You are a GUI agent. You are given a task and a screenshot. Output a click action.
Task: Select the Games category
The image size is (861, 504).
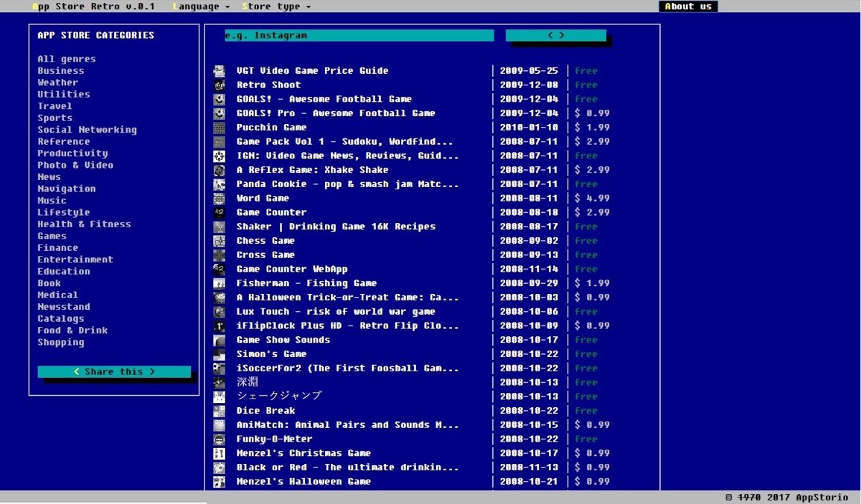tap(52, 236)
